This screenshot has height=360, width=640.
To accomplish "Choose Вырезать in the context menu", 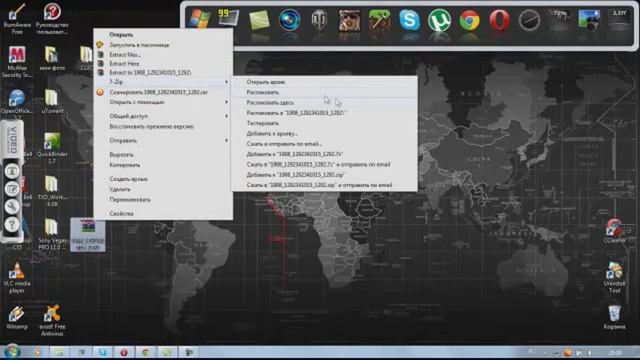I will pyautogui.click(x=163, y=155).
